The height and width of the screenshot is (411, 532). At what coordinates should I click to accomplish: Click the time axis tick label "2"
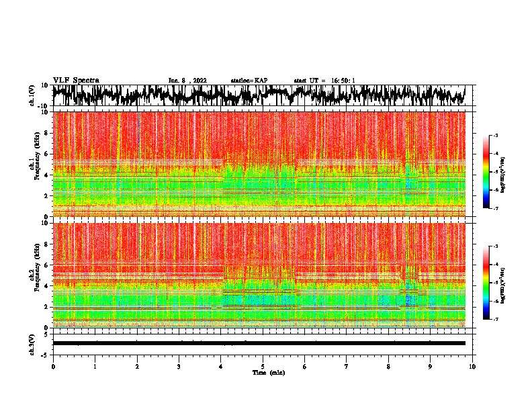(137, 367)
